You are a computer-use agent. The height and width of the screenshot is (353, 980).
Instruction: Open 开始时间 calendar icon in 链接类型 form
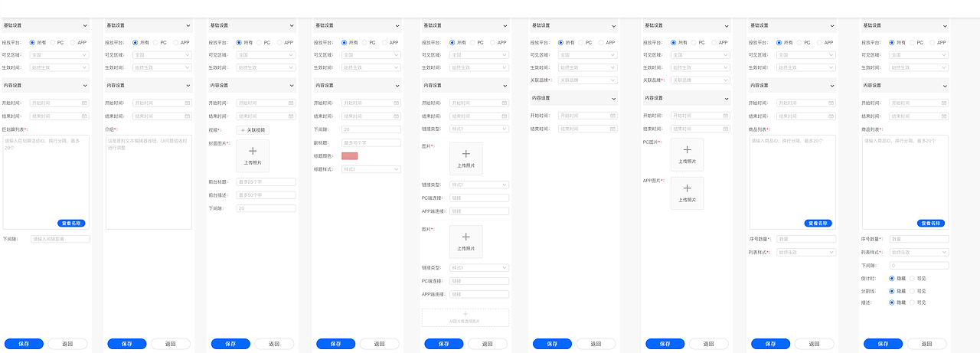click(x=505, y=103)
